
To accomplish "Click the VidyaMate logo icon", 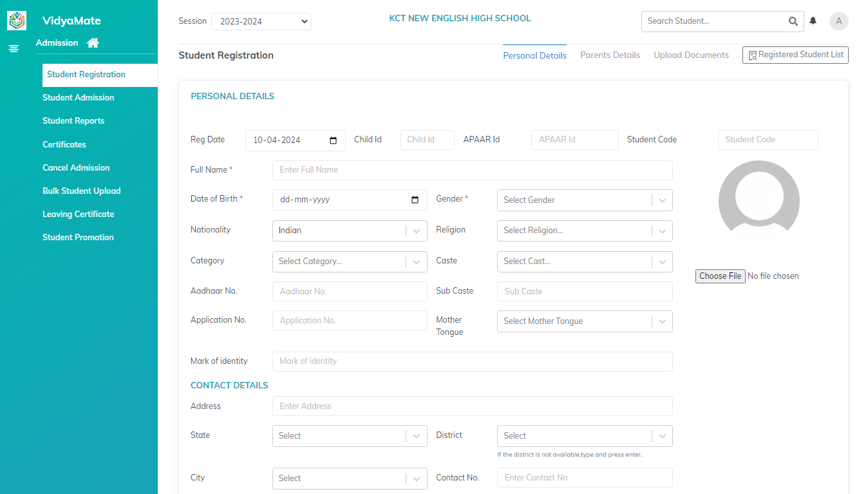I will point(17,21).
